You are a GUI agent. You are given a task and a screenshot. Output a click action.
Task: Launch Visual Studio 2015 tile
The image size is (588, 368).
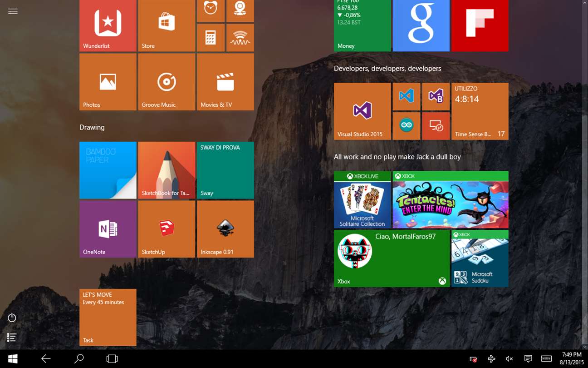[x=362, y=111]
